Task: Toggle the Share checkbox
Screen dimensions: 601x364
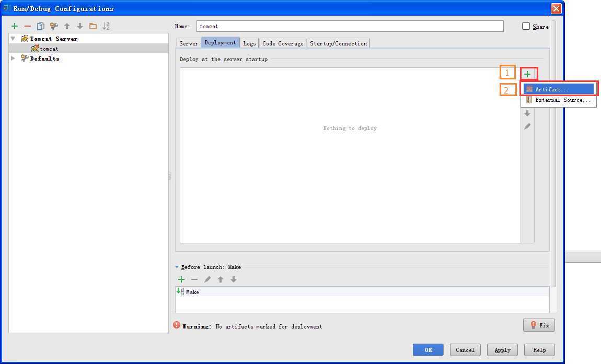Action: (526, 26)
